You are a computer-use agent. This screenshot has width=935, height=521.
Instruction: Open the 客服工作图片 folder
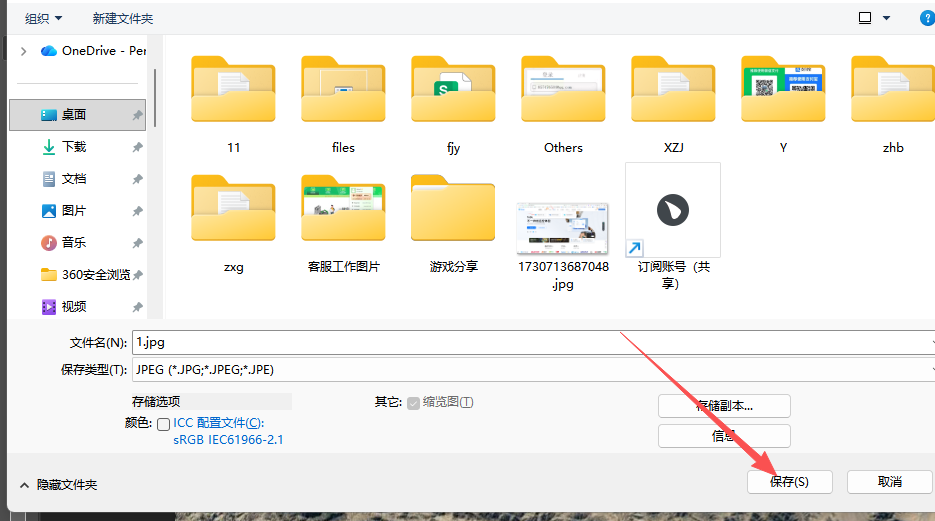click(343, 208)
